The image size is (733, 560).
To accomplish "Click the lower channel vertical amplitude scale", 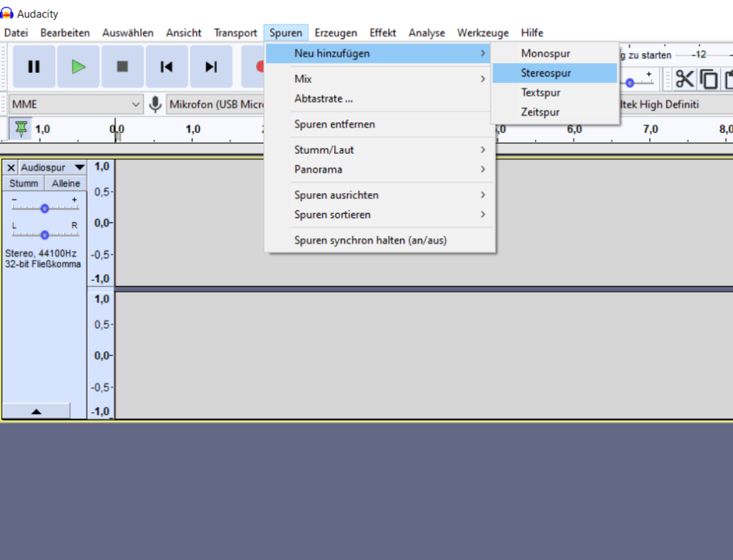I will click(101, 355).
